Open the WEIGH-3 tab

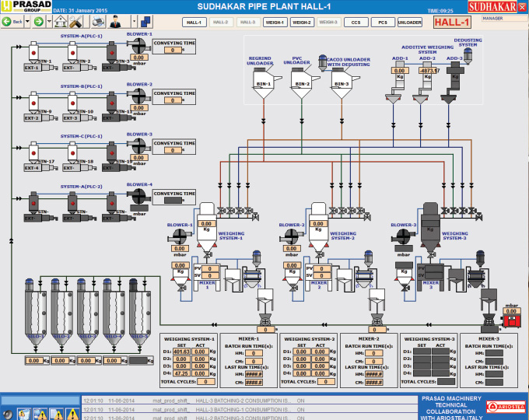pos(328,23)
